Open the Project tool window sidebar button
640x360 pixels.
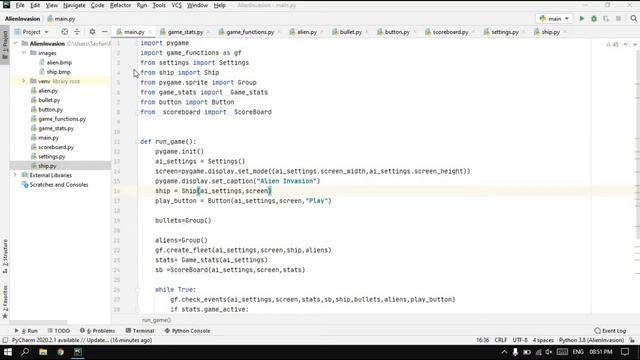[5, 44]
